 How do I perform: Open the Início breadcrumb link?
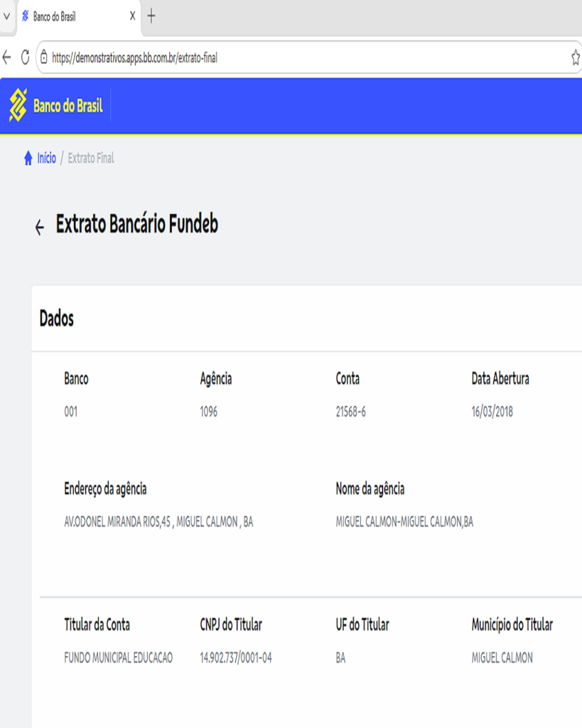(x=46, y=158)
